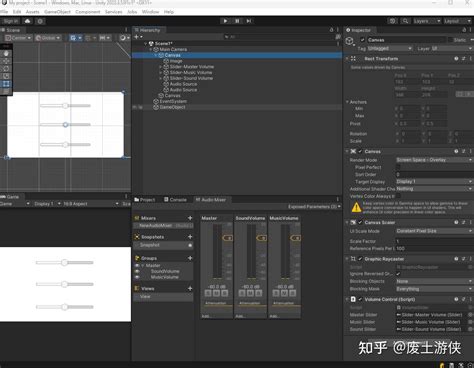This screenshot has height=368, width=474.
Task: Click the Solo button on SoundVolume strip
Action: click(x=242, y=293)
